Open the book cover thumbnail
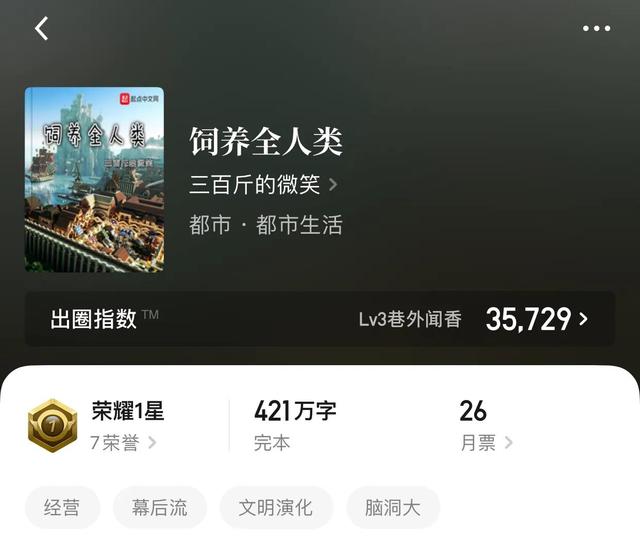This screenshot has width=640, height=547. click(x=94, y=180)
